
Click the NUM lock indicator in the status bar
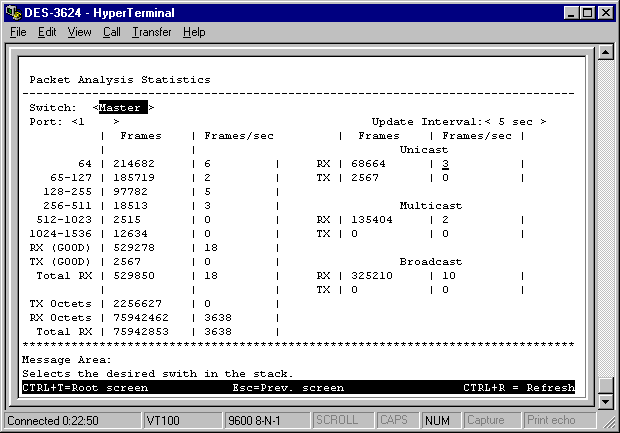point(439,420)
